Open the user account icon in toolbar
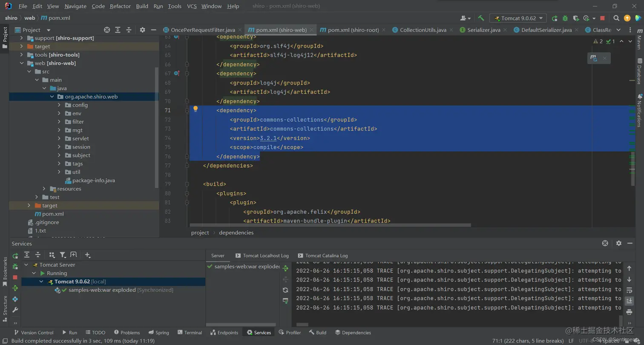 point(465,18)
